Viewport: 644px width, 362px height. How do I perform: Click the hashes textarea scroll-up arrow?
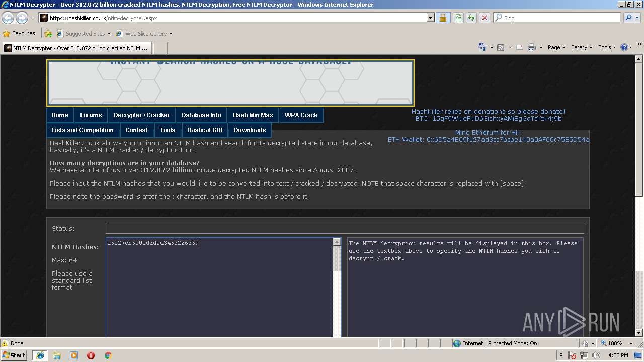pos(337,242)
